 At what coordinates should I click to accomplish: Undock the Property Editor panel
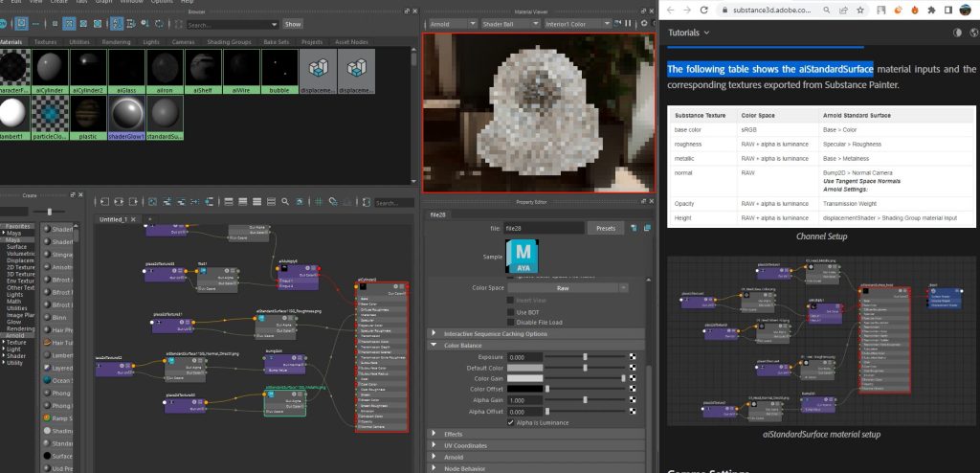(x=644, y=201)
